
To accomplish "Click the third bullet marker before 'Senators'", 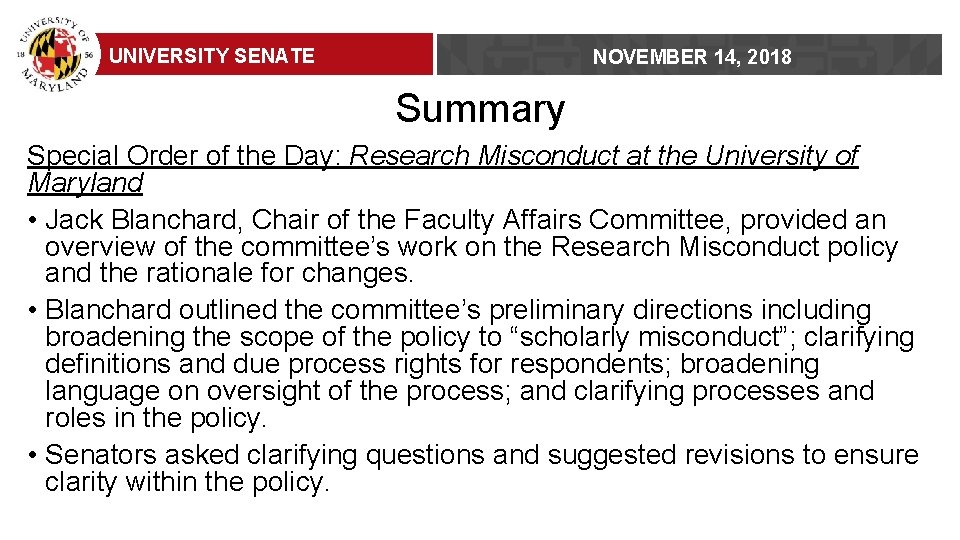I will [33, 456].
